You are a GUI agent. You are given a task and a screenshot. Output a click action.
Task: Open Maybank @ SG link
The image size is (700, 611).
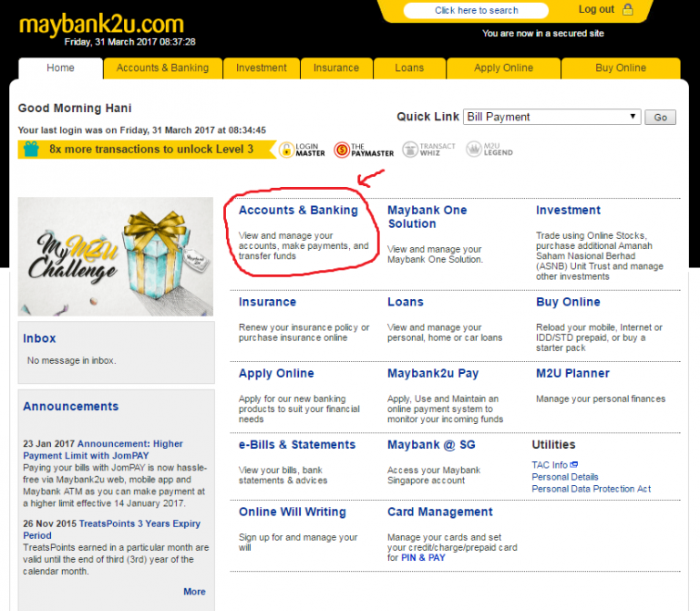(x=431, y=445)
